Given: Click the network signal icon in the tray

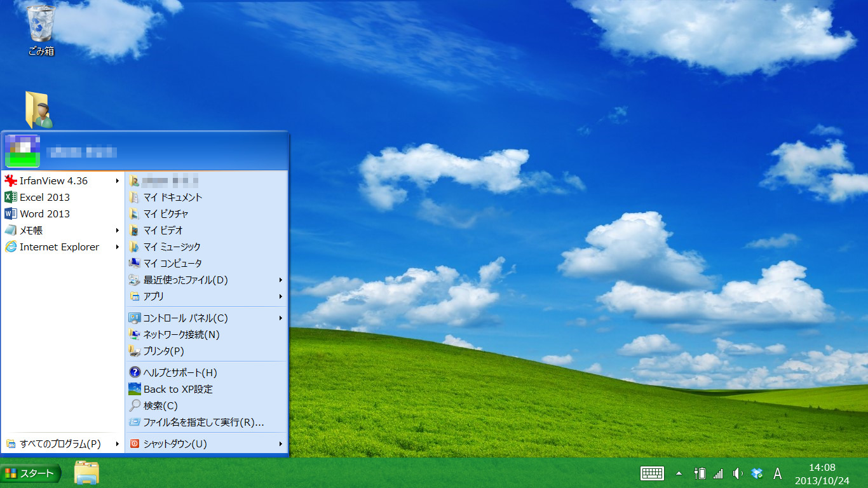Looking at the screenshot, I should pyautogui.click(x=719, y=473).
